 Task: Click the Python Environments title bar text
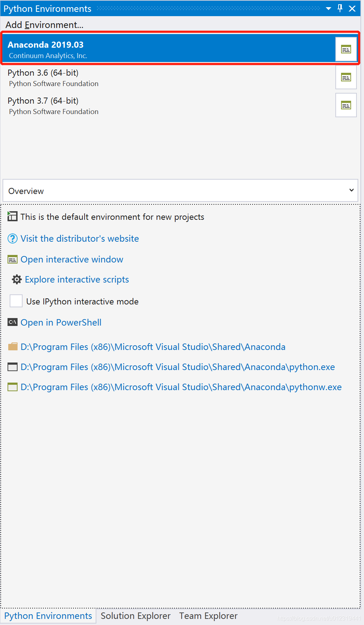coord(47,9)
